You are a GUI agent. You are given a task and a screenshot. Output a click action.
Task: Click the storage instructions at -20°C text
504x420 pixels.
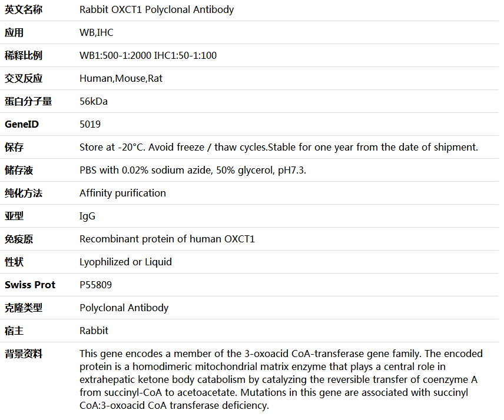pos(278,148)
